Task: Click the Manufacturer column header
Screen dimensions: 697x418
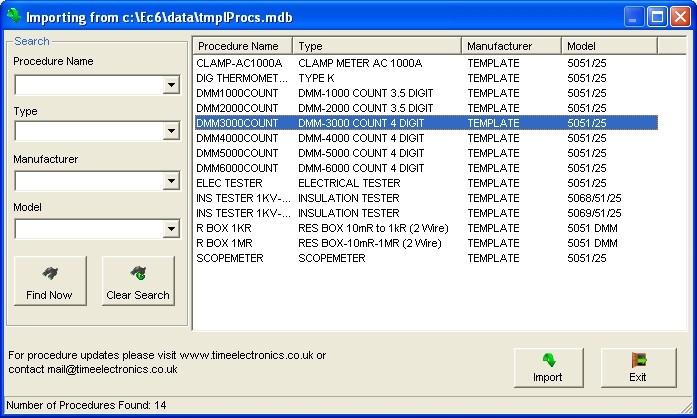Action: pos(511,46)
